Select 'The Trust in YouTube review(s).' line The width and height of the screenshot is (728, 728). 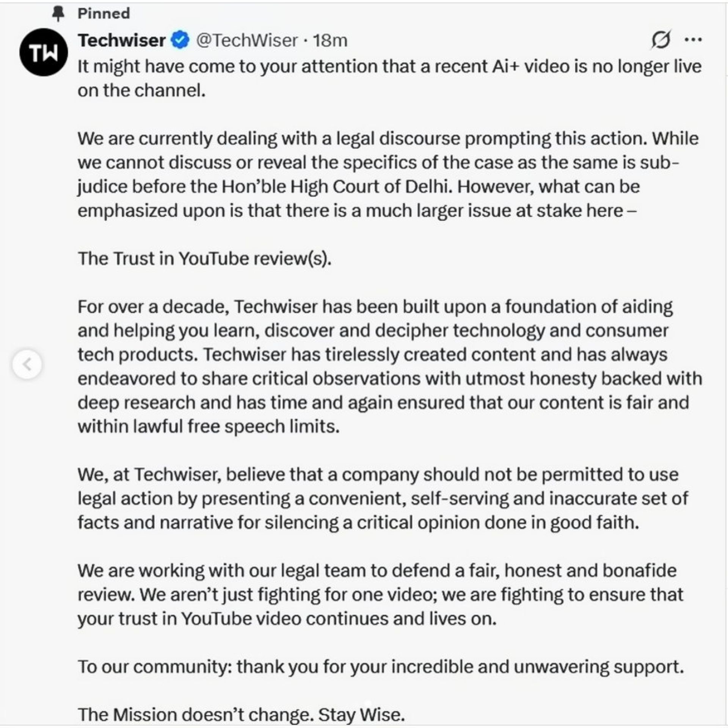pyautogui.click(x=204, y=259)
